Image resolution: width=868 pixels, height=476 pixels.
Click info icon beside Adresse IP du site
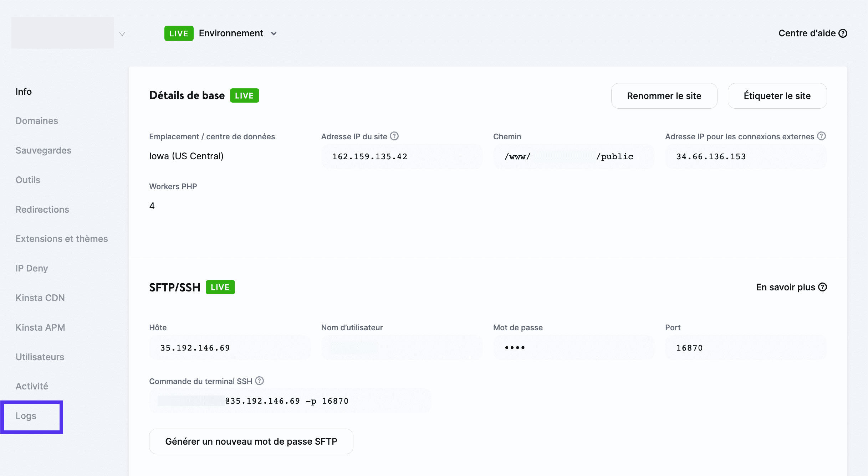[x=394, y=136]
